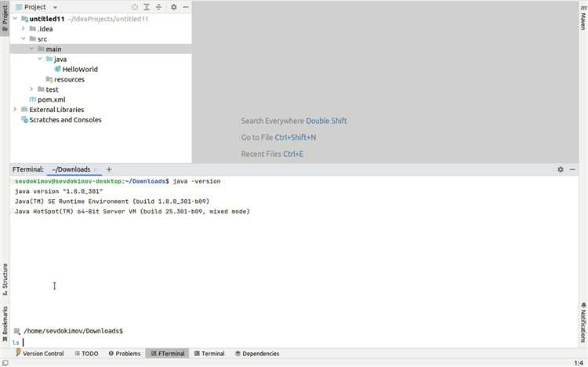Switch to FTerminal bottom tab
Screen dimensions: 588x367
(168, 354)
